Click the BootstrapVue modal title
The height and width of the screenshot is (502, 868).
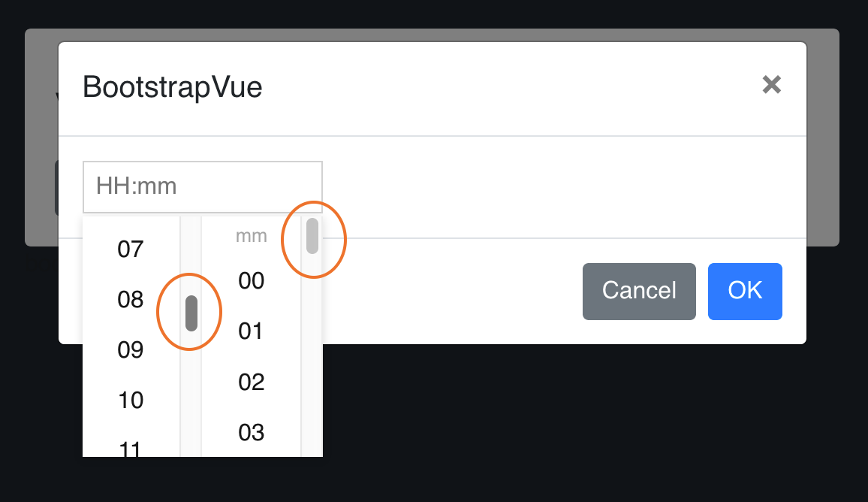172,87
